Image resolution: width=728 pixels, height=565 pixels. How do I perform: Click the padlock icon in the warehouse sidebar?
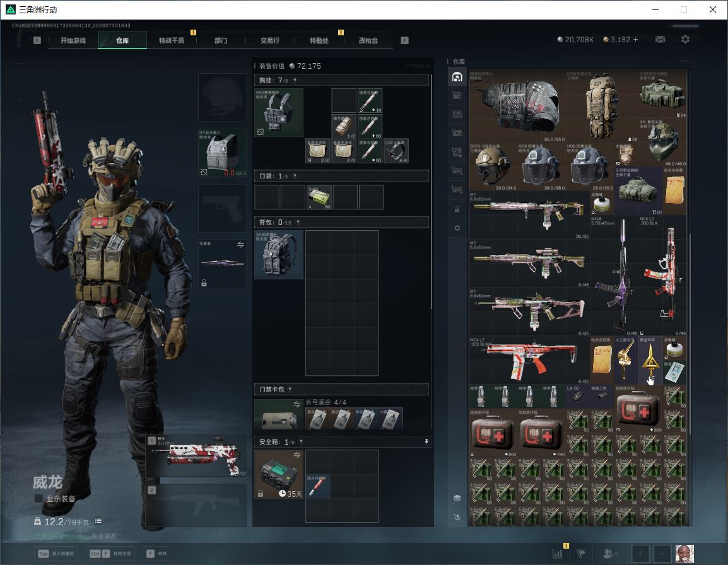click(457, 209)
